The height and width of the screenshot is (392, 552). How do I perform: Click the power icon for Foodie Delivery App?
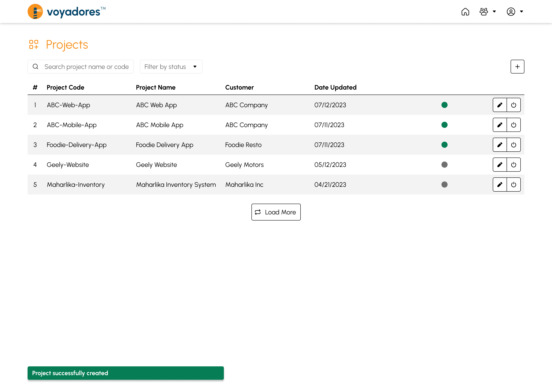pos(513,145)
